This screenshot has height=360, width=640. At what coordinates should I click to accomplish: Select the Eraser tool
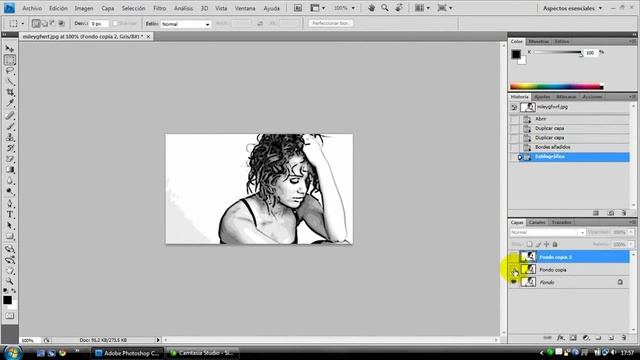(x=9, y=158)
